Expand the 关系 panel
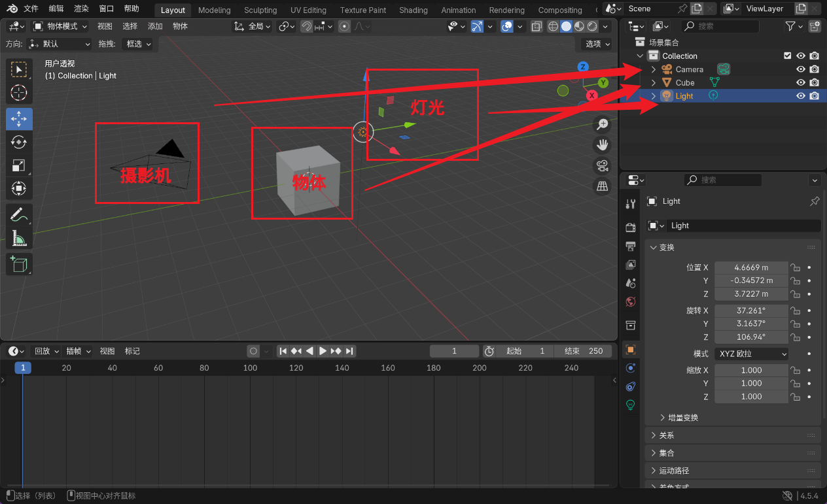Screen dimensions: 827x504 coord(666,435)
